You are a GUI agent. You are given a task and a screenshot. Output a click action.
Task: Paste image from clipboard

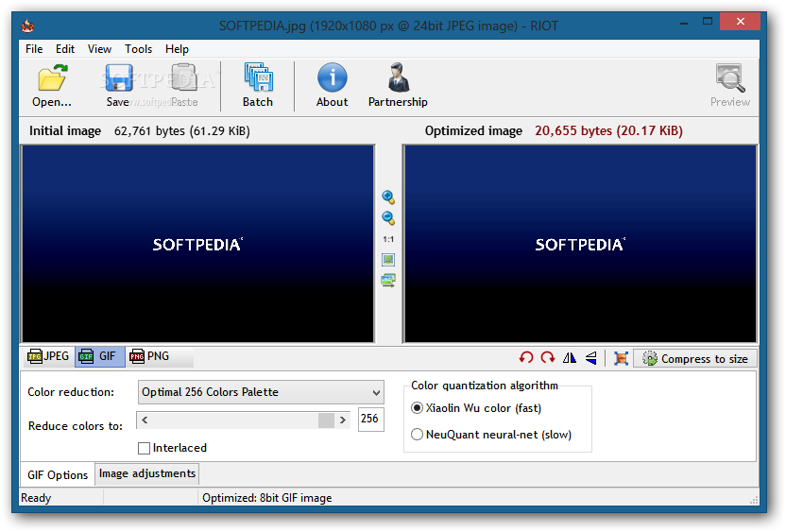coord(184,85)
